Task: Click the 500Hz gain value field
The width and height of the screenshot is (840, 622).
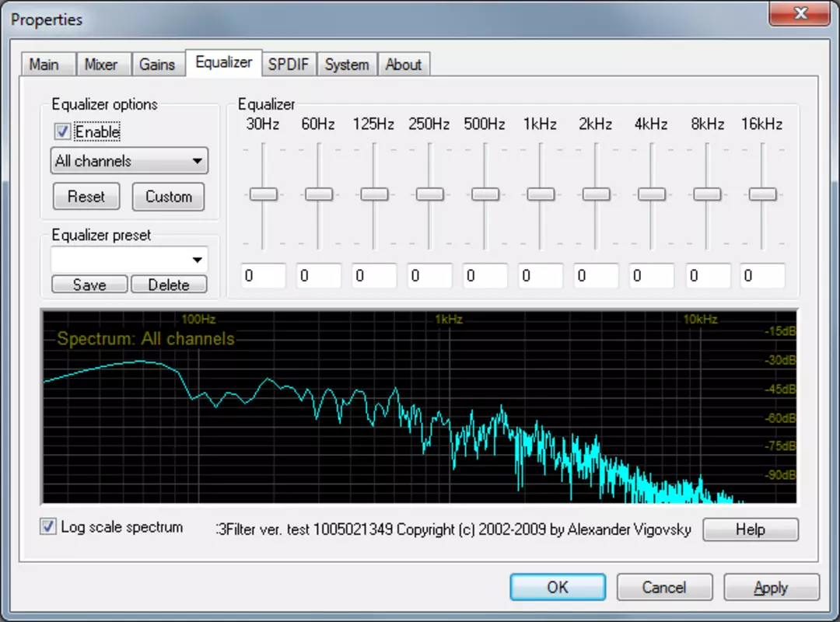Action: (x=485, y=276)
